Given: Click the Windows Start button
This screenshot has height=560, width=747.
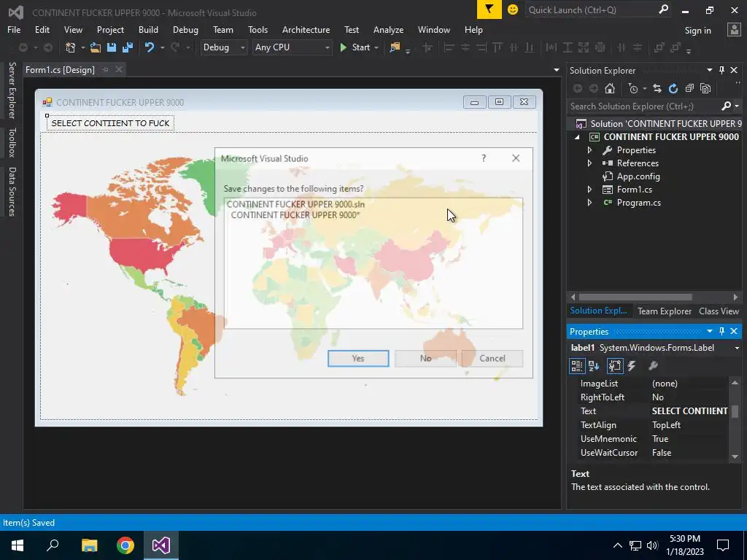Looking at the screenshot, I should (18, 545).
